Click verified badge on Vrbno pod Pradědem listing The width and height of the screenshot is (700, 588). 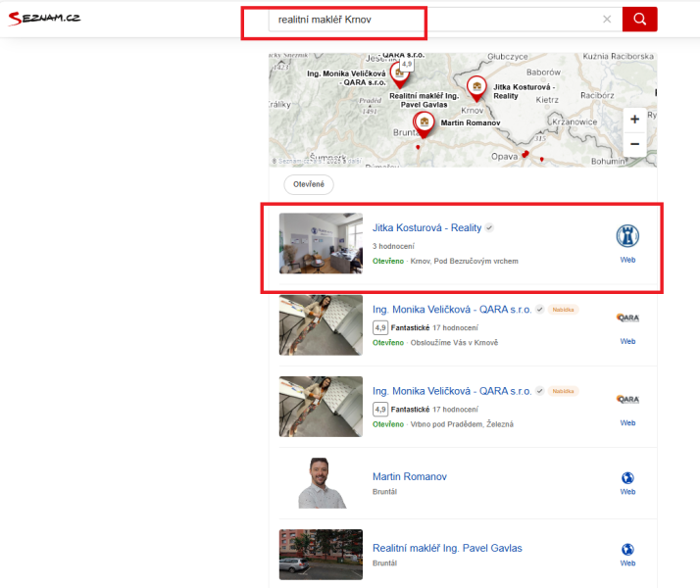540,391
